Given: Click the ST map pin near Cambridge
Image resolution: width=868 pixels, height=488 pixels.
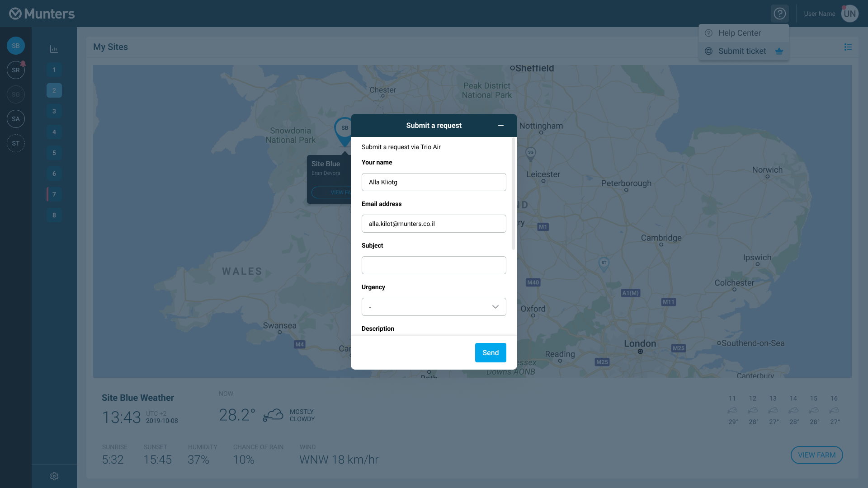Looking at the screenshot, I should click(604, 263).
